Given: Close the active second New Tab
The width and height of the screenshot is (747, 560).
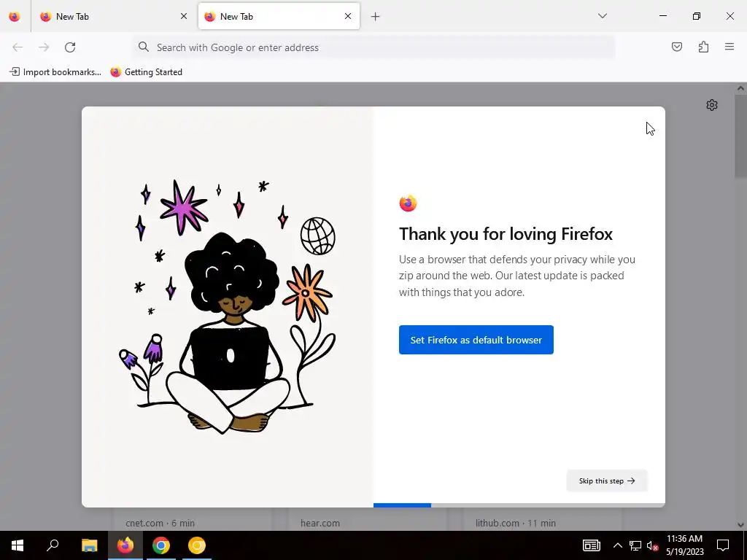Looking at the screenshot, I should [x=348, y=16].
